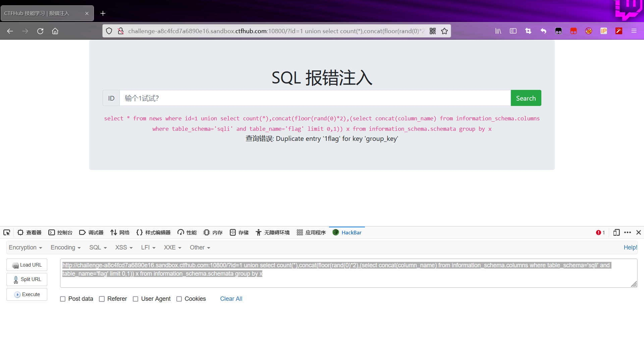Image resolution: width=644 pixels, height=338 pixels.
Task: Activate the element picker in devtools
Action: pos(7,232)
